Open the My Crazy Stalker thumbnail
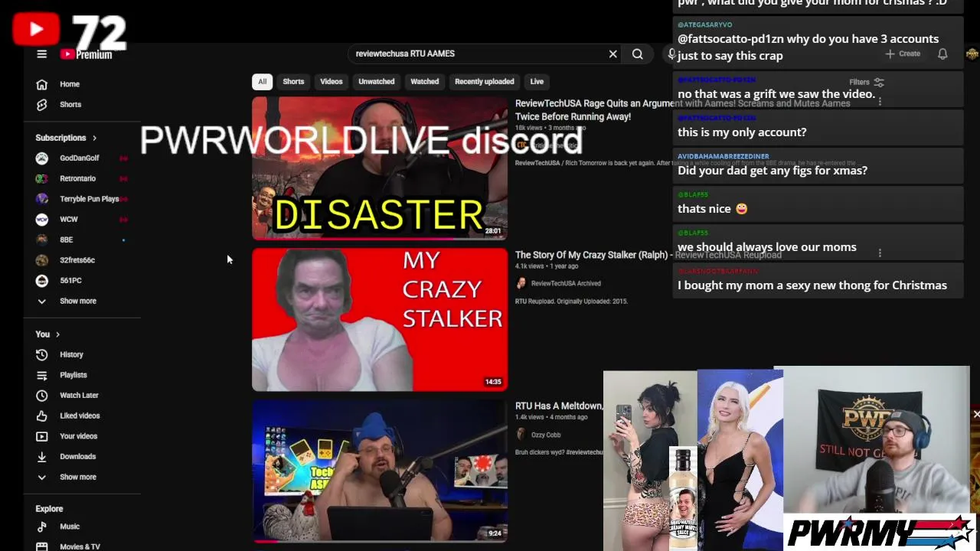 (380, 320)
